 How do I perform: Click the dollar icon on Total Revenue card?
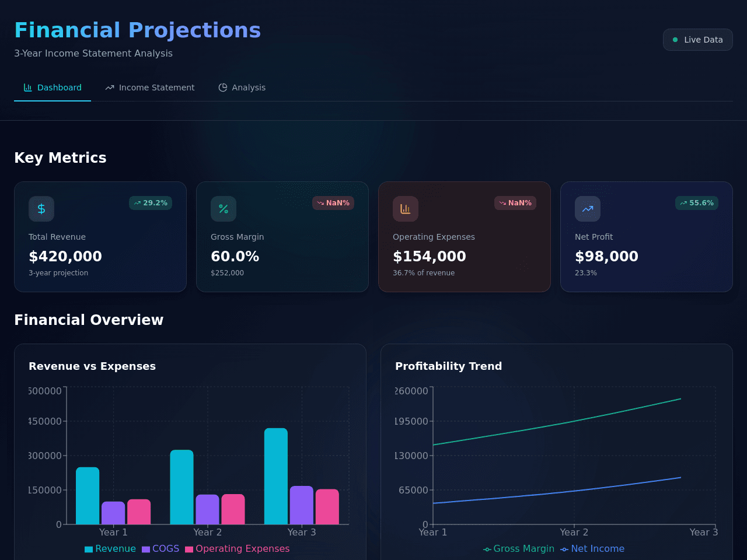tap(41, 209)
